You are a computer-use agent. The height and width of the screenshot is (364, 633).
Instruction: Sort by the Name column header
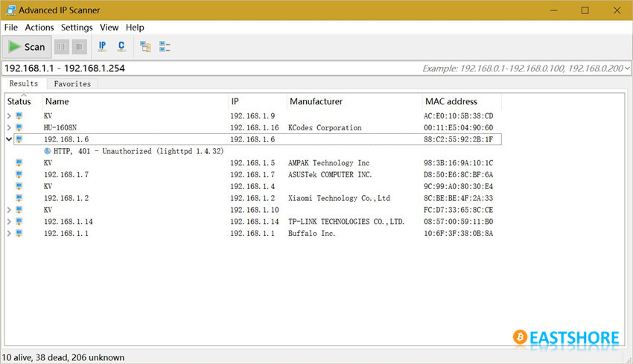pos(136,102)
